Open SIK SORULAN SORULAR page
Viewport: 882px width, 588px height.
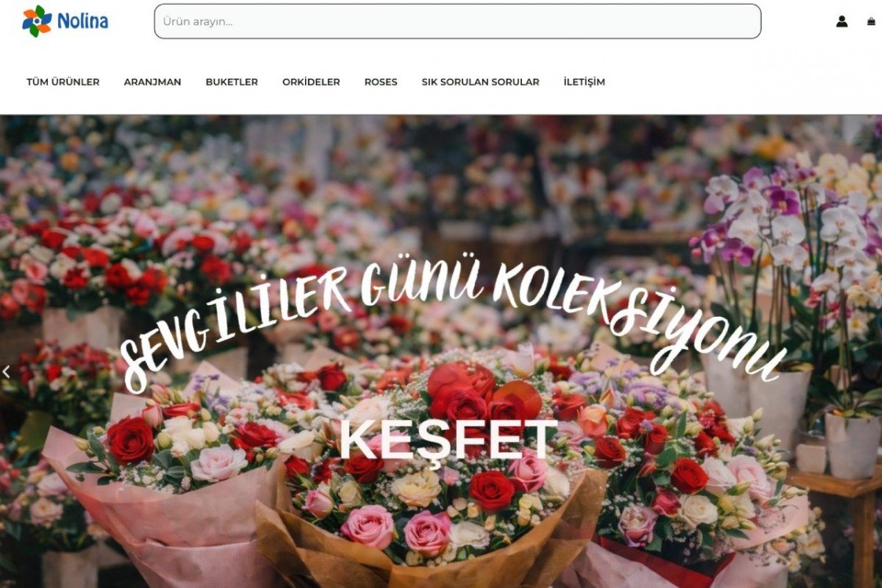coord(480,82)
